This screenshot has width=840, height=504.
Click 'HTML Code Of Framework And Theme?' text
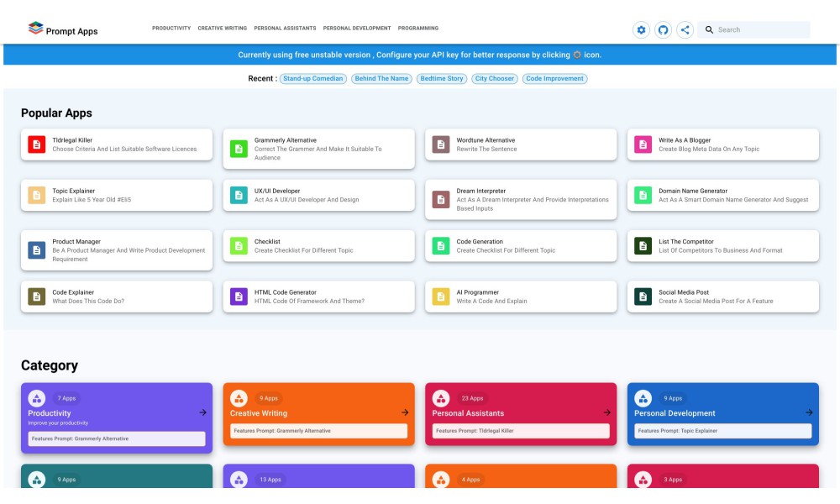(x=309, y=302)
